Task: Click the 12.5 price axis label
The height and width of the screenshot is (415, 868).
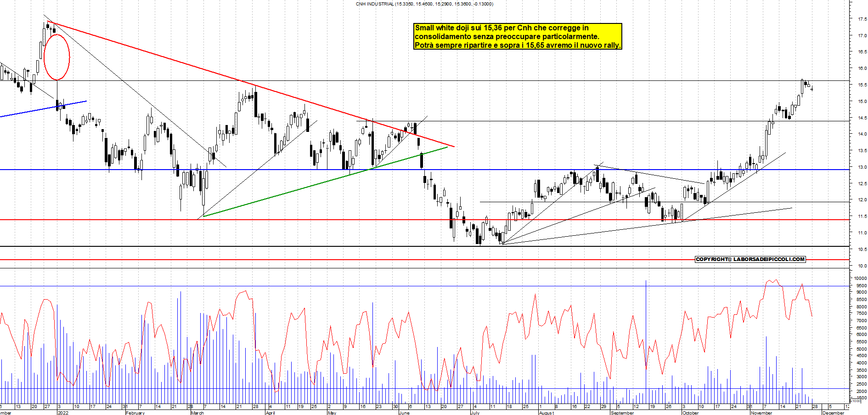Action: (x=862, y=184)
